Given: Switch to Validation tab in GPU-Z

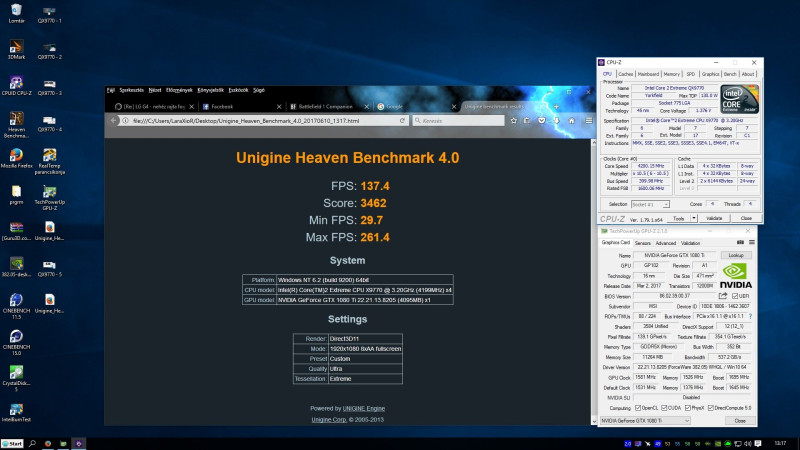Looking at the screenshot, I should (690, 243).
